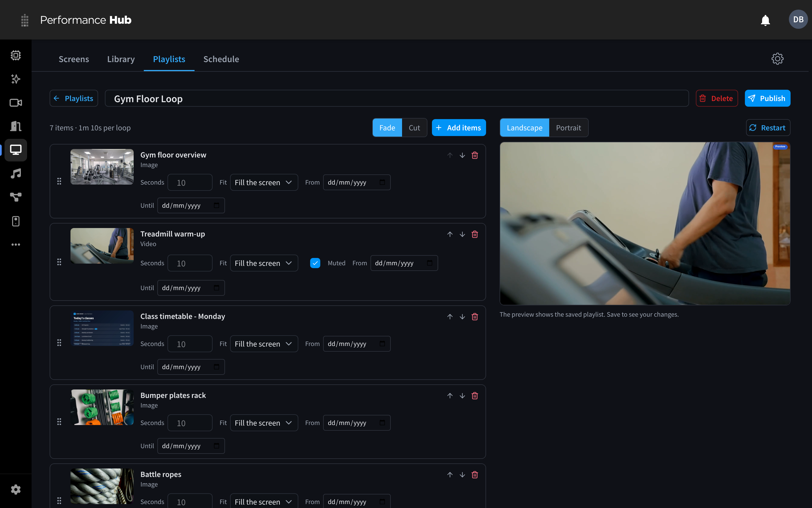Go back to Playlists list

click(74, 98)
